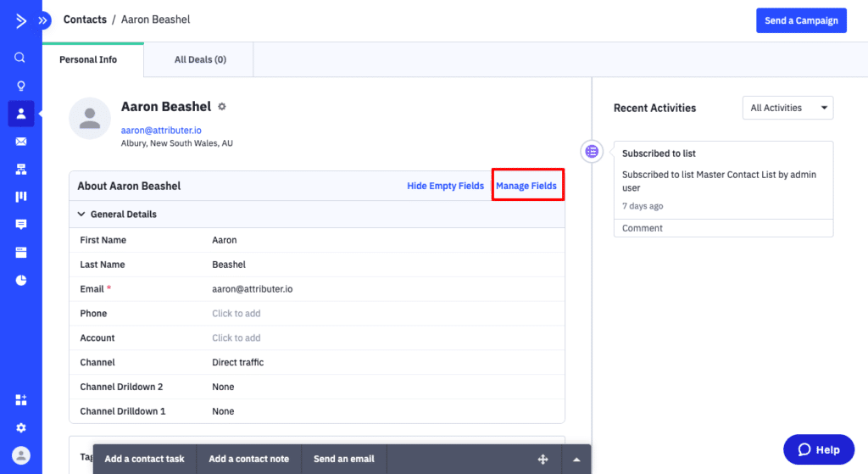Click the aaron@attributer.io email link
This screenshot has width=868, height=474.
tap(161, 130)
